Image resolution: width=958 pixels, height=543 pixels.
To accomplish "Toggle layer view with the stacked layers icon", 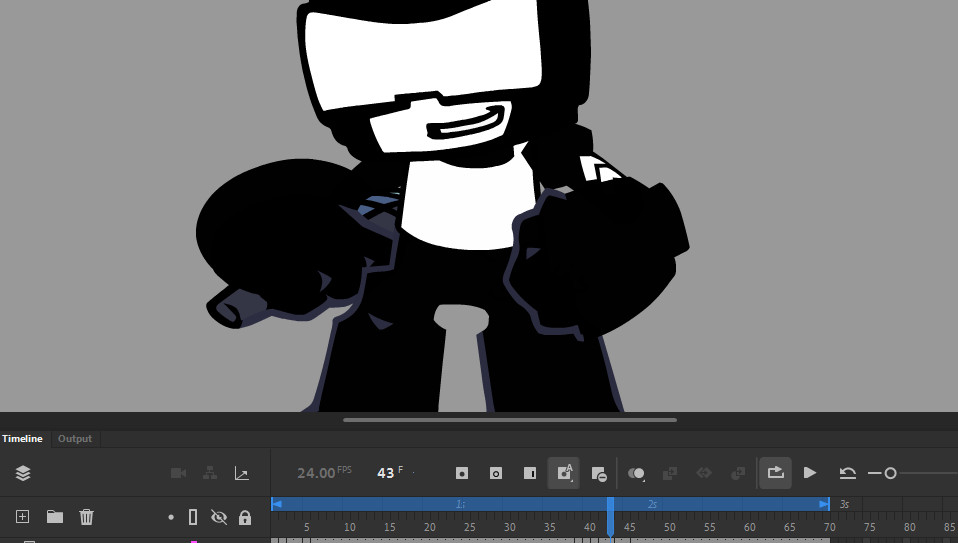I will 23,473.
